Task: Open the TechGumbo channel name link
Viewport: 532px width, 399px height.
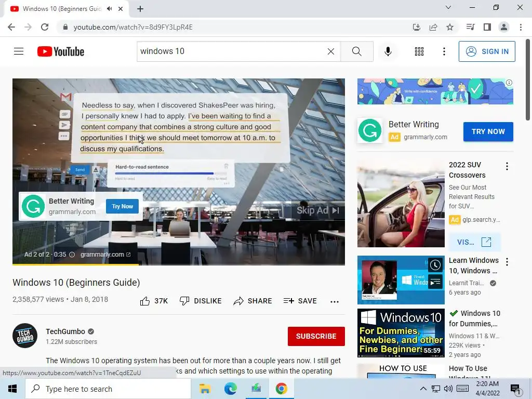Action: pos(65,331)
